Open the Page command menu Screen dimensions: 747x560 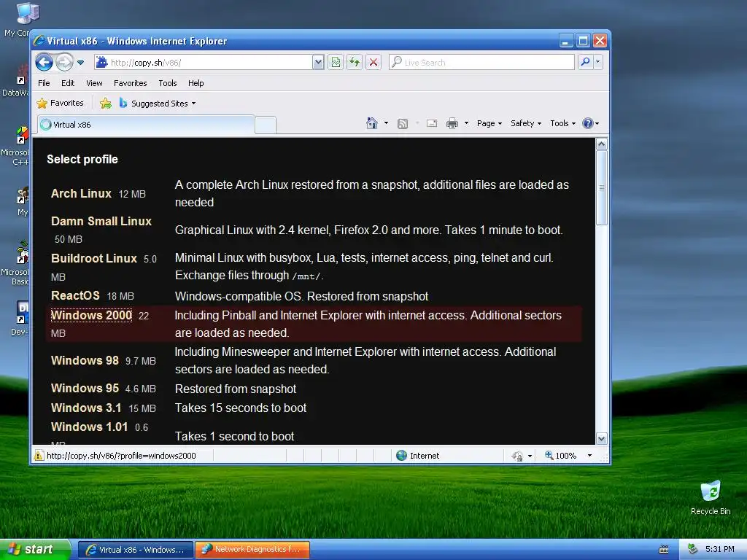tap(489, 123)
